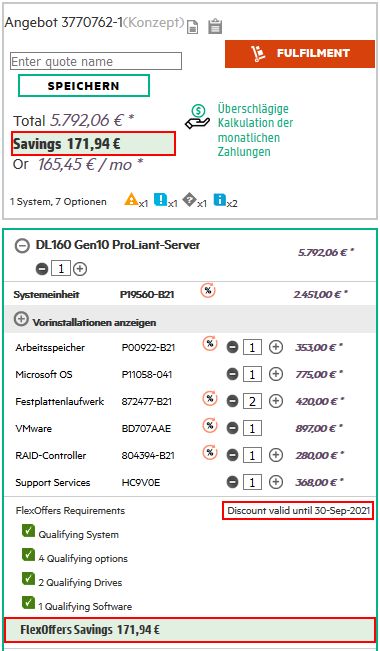The height and width of the screenshot is (651, 380).
Task: Open Überschlägige Kalkulation der monatlichen Zahlungen link
Action: tap(255, 130)
